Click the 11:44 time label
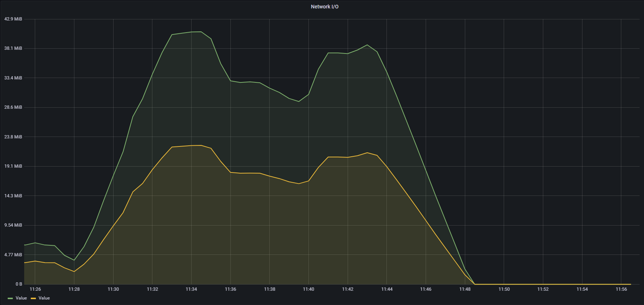Screen dimensions: 644x305 pos(387,289)
